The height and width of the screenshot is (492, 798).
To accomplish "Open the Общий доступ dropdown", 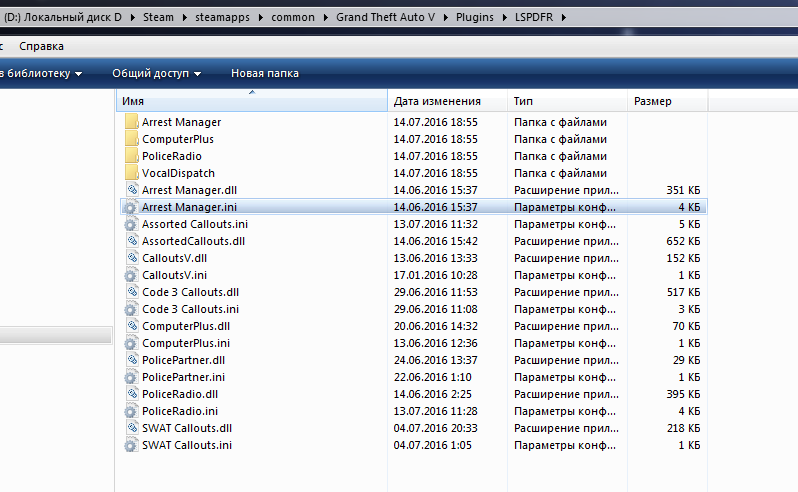I will coord(156,73).
